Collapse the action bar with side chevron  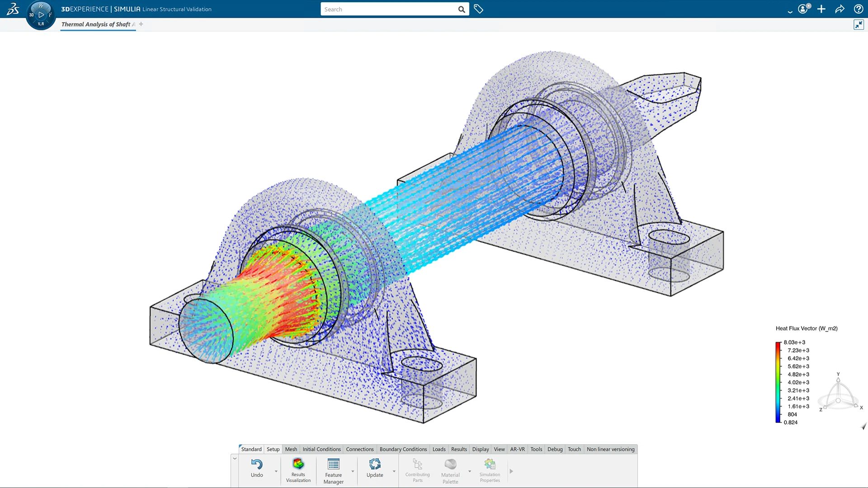(x=235, y=458)
